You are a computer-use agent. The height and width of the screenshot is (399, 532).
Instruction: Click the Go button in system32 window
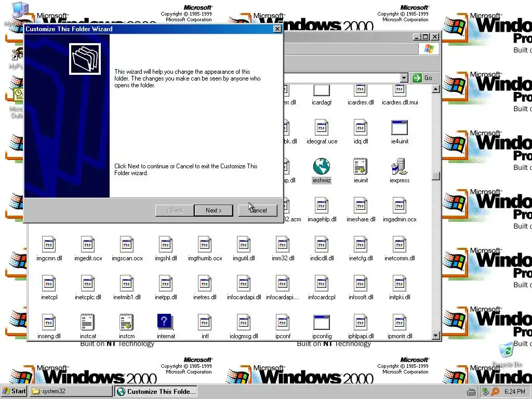coord(422,78)
